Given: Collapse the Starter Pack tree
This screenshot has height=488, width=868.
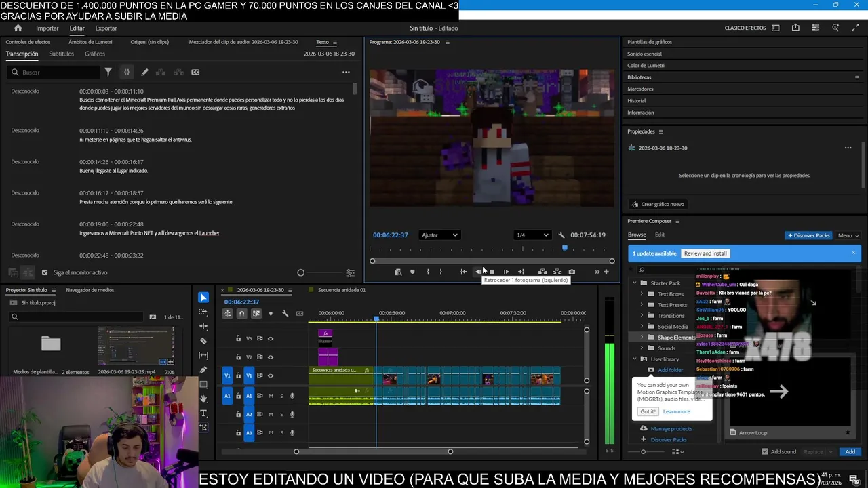Looking at the screenshot, I should [x=635, y=283].
